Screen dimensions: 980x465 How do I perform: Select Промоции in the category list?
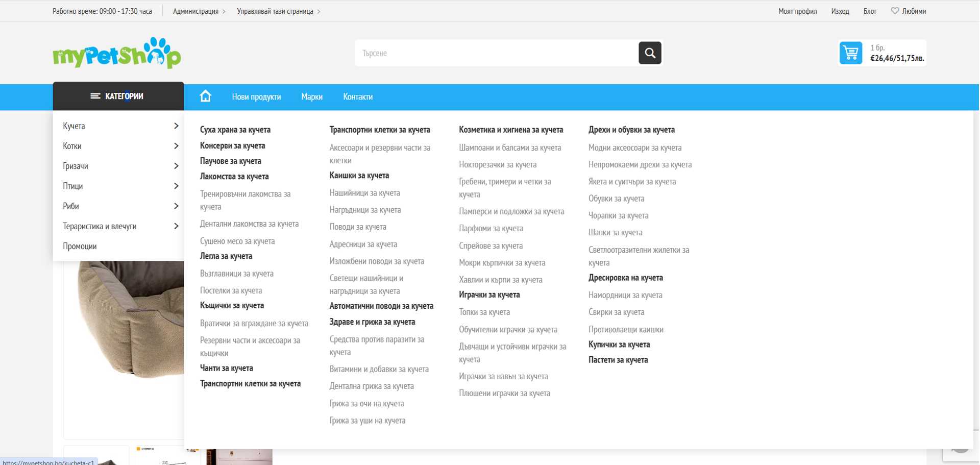[x=80, y=246]
